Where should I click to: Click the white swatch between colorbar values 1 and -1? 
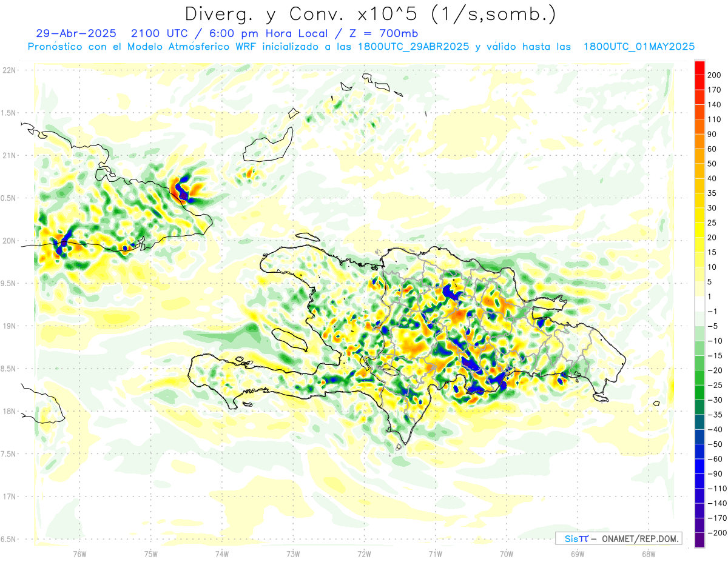click(699, 304)
